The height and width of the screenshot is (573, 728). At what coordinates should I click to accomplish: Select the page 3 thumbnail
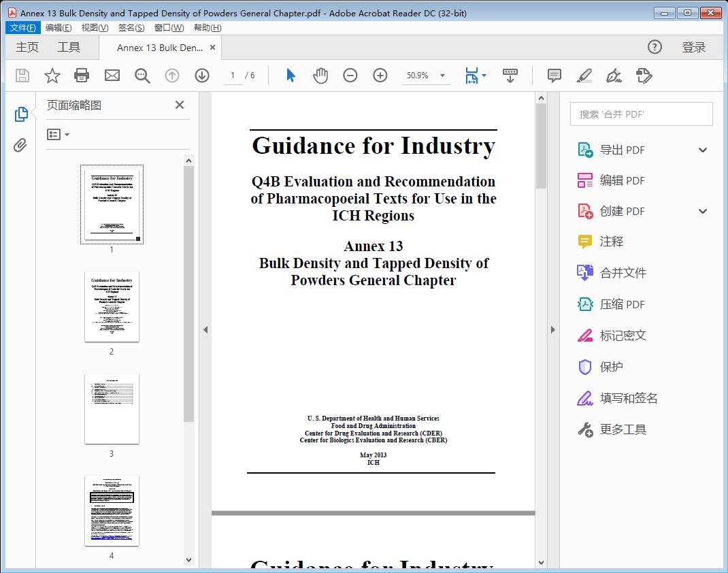(112, 408)
